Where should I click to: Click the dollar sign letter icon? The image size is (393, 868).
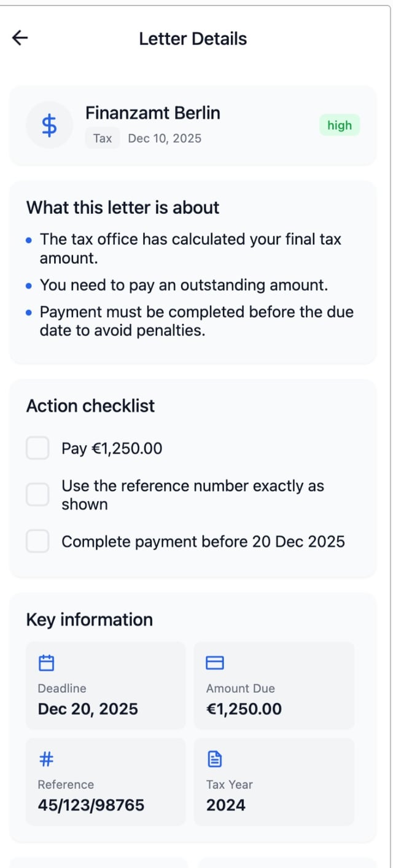pos(49,125)
